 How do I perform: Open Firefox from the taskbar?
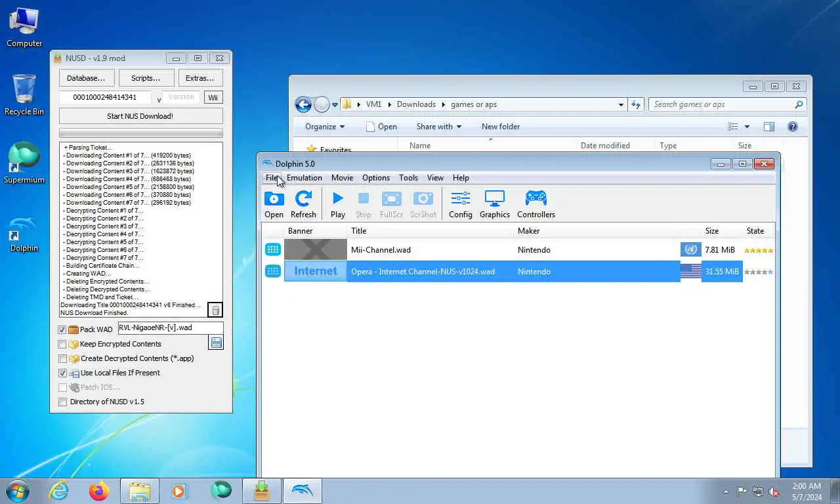tap(99, 491)
